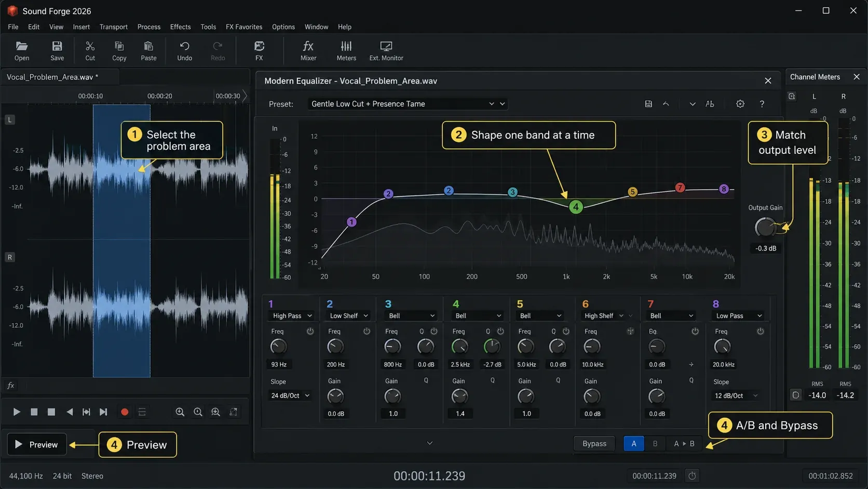Open band 3 Bell type dropdown
This screenshot has width=868, height=489.
[411, 316]
